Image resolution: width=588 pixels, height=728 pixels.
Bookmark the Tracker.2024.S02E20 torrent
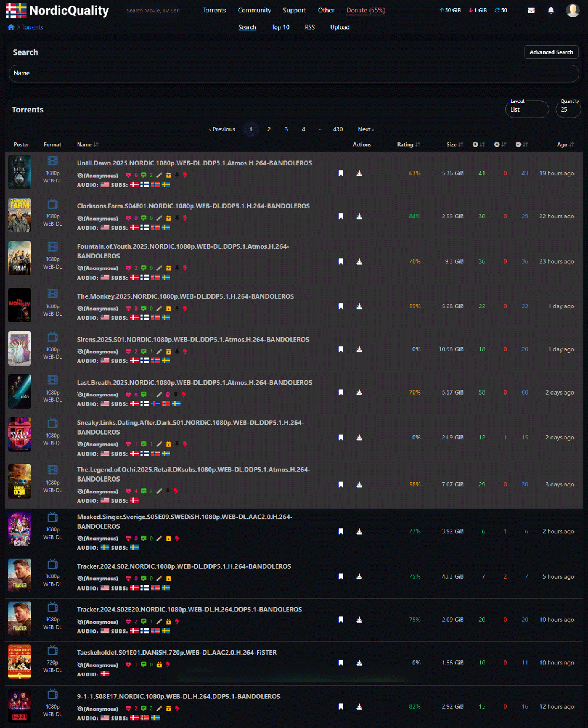pyautogui.click(x=340, y=620)
